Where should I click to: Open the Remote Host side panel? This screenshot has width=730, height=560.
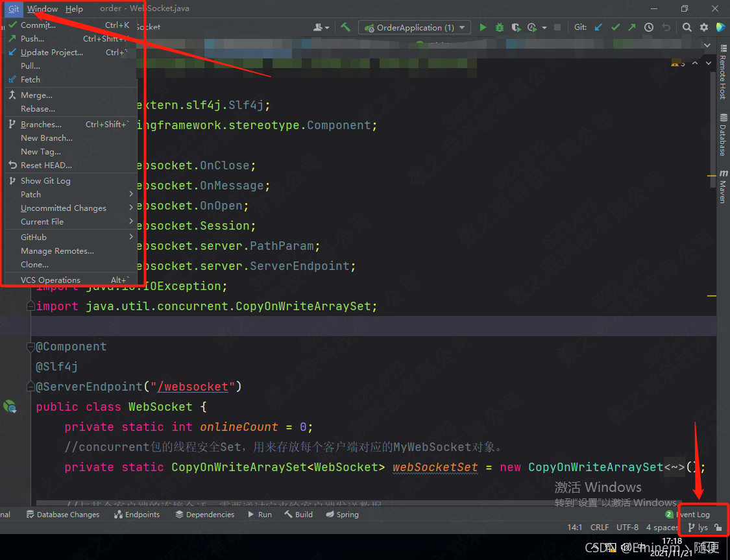point(723,72)
